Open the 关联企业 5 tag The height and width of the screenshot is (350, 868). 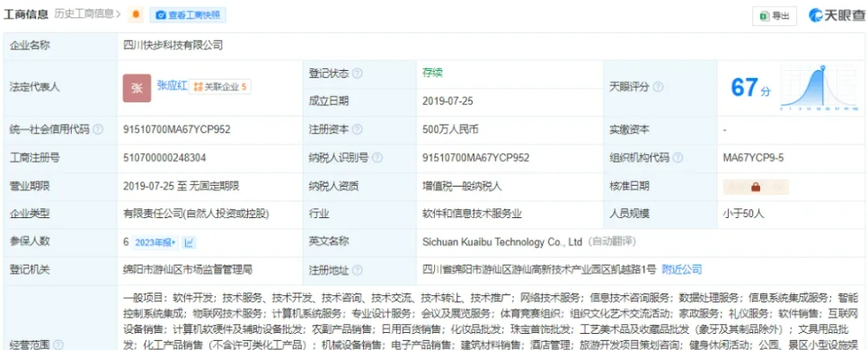point(220,87)
